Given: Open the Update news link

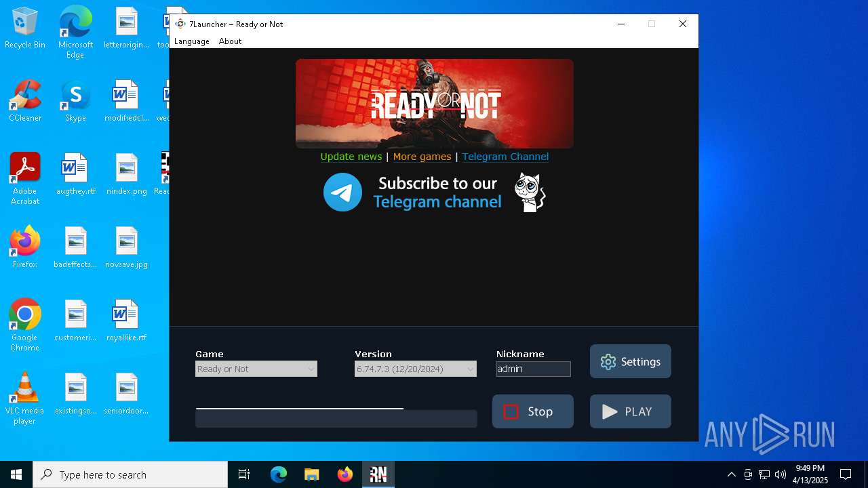Looking at the screenshot, I should click(351, 157).
